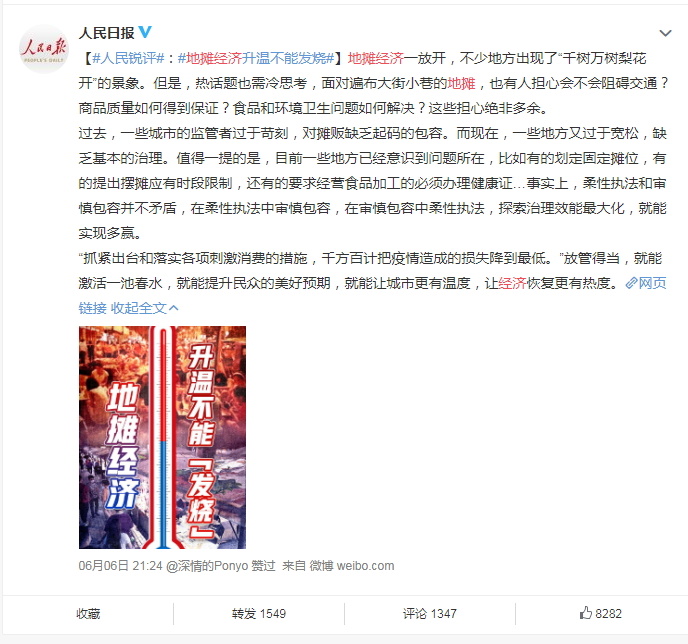Click the highlighted 地摊 keyword after 大街小巷的
688x644 pixels.
(x=462, y=83)
